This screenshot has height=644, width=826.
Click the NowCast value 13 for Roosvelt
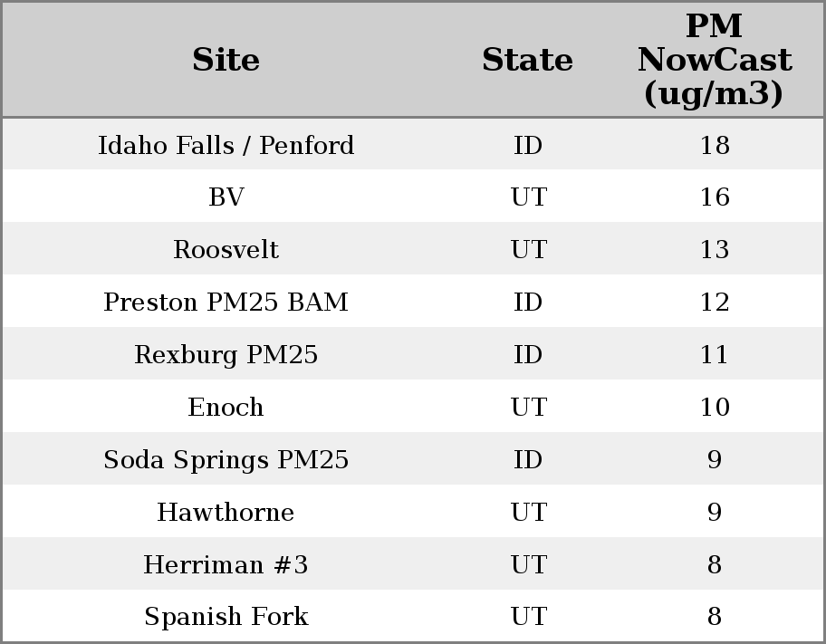click(714, 250)
